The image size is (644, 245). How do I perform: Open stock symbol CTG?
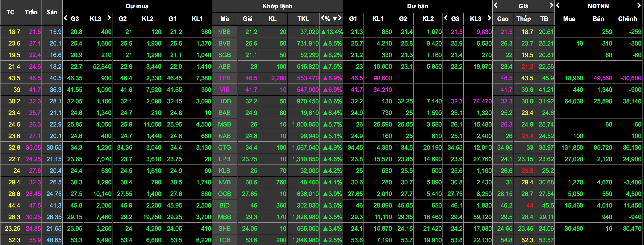coord(224,147)
